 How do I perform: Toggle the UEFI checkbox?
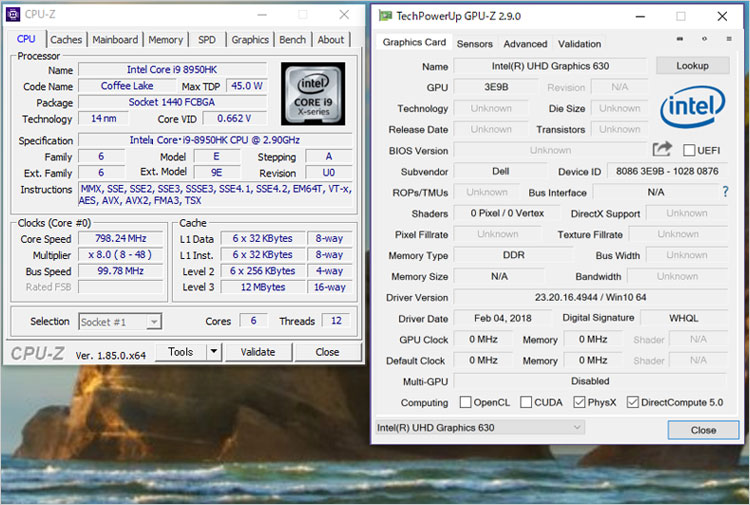[x=689, y=150]
